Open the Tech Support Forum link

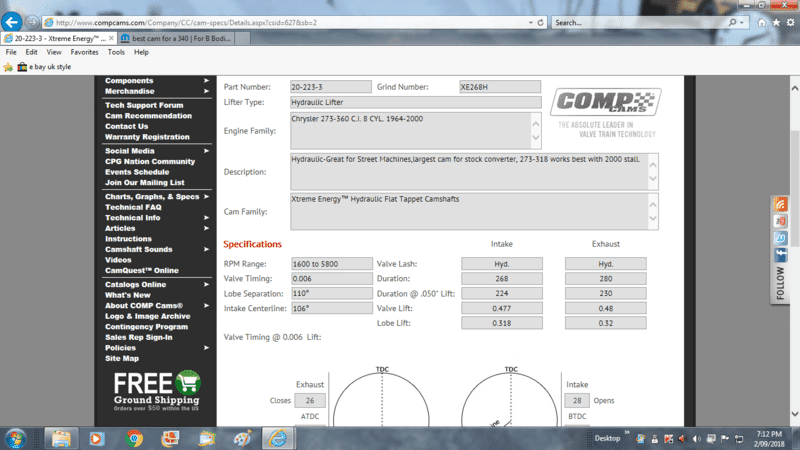click(x=144, y=105)
